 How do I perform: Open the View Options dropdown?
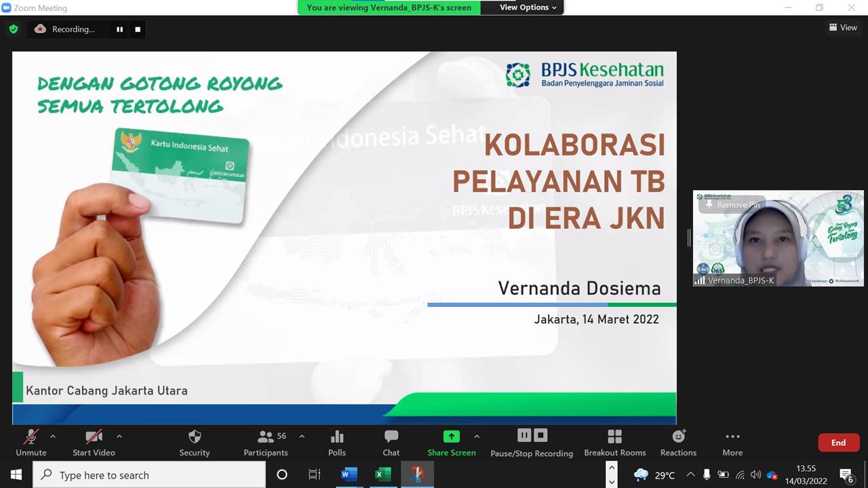(x=528, y=7)
